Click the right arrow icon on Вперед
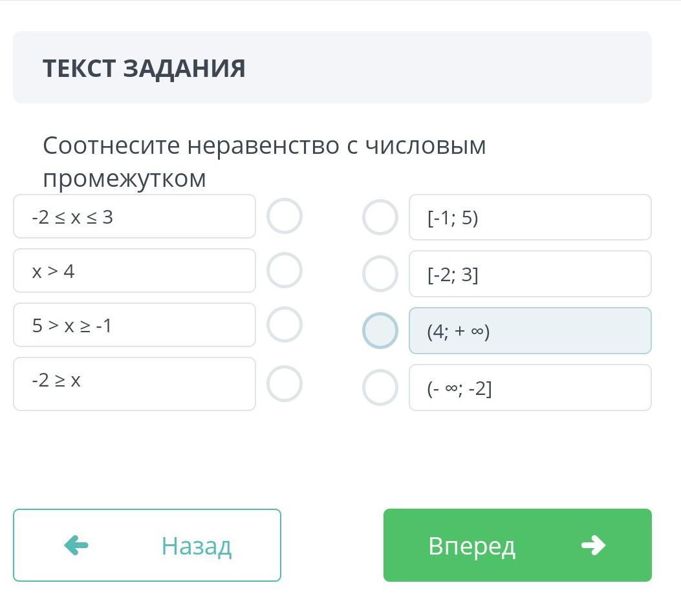681x616 pixels. [592, 546]
